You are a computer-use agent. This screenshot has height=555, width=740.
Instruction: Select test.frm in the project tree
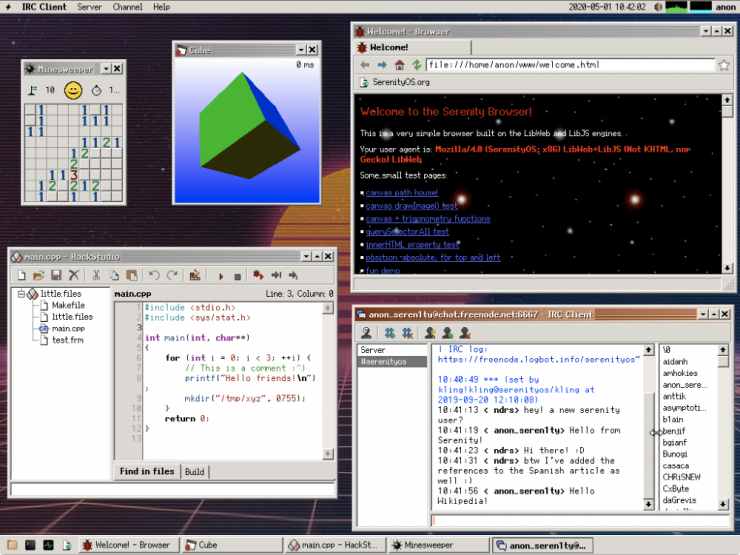click(x=67, y=340)
